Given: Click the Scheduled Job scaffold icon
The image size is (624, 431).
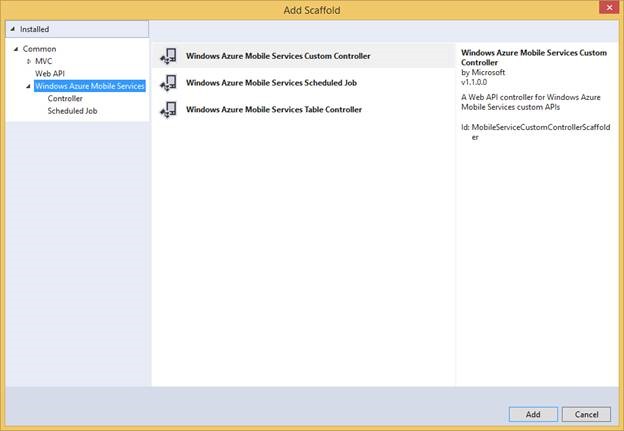Looking at the screenshot, I should (169, 83).
